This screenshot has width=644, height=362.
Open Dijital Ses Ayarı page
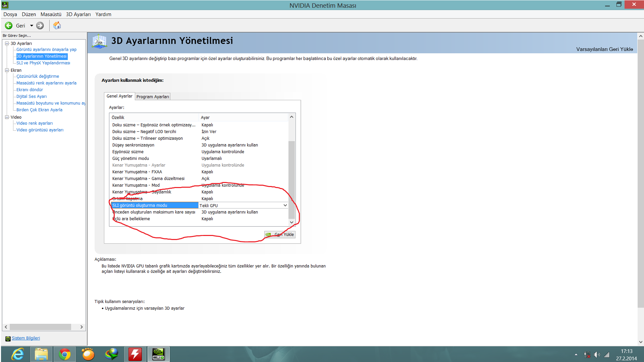tap(32, 97)
